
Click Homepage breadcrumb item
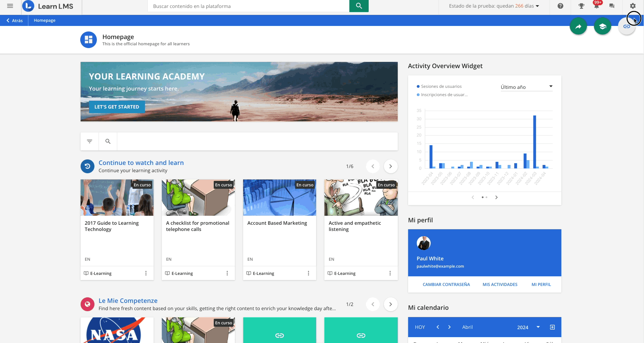pyautogui.click(x=45, y=20)
